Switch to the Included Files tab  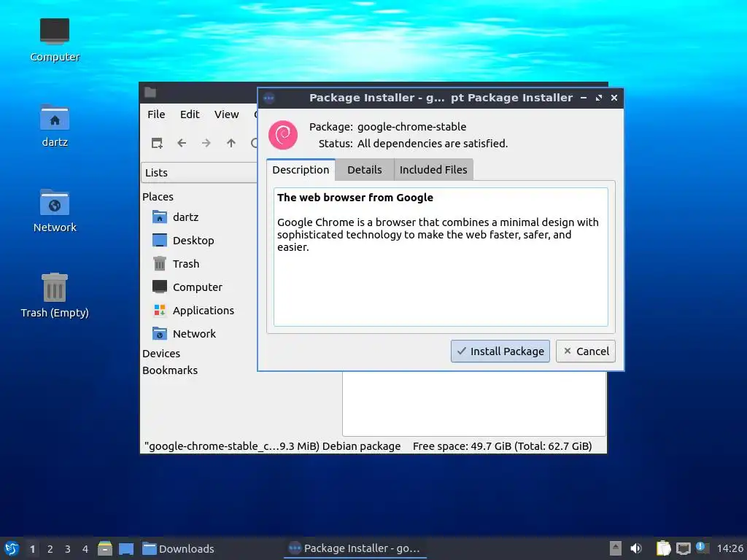pos(433,170)
